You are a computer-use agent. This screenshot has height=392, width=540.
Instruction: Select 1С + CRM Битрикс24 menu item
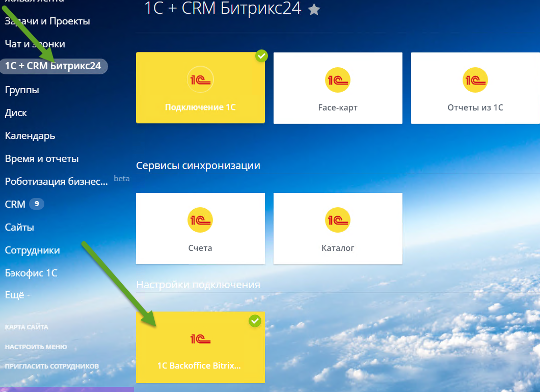click(x=53, y=66)
